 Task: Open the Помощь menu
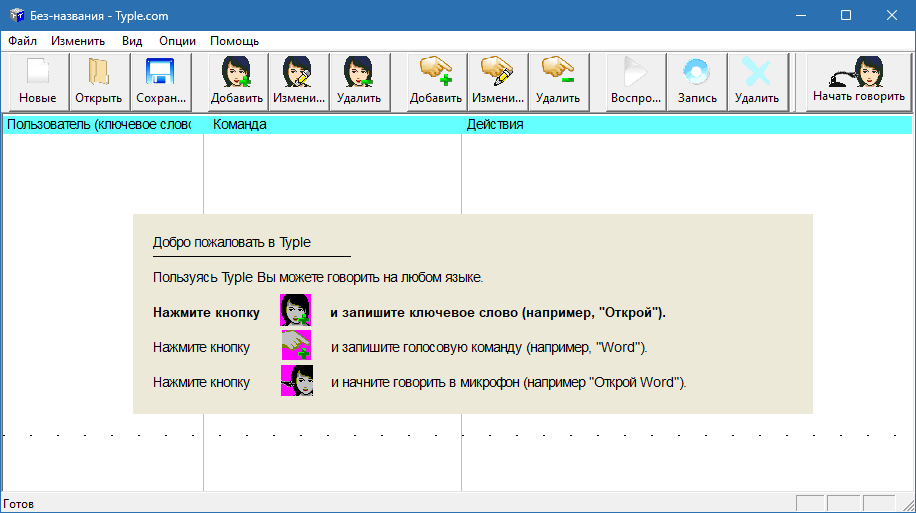pyautogui.click(x=234, y=41)
